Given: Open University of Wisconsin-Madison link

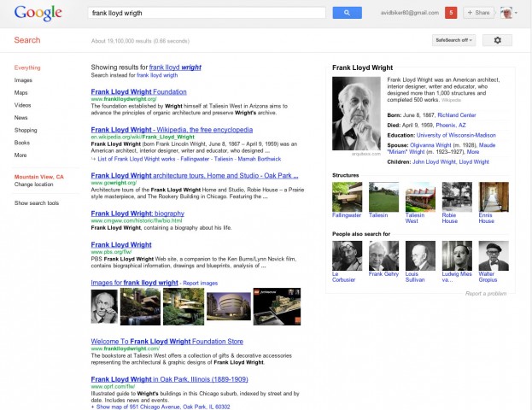Looking at the screenshot, I should pyautogui.click(x=456, y=135).
